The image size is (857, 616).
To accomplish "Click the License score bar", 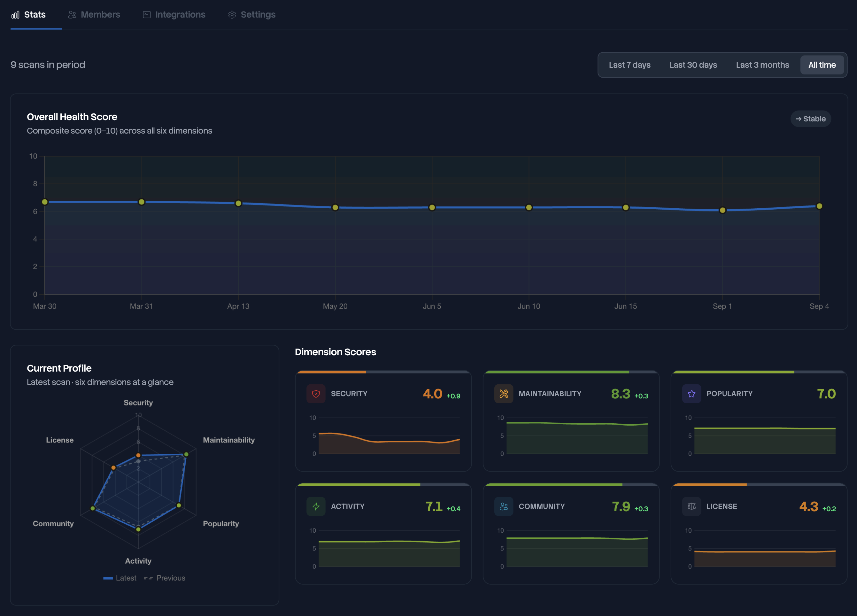I will point(759,484).
